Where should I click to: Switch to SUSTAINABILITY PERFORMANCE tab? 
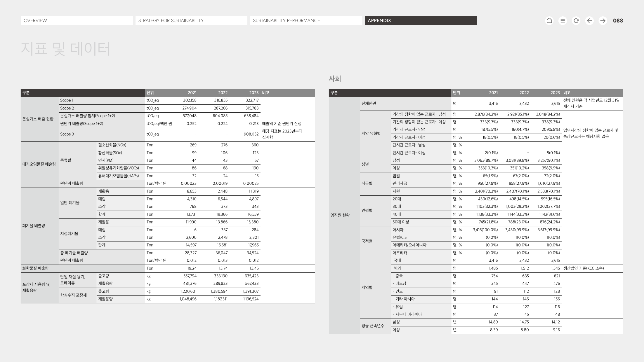point(306,20)
